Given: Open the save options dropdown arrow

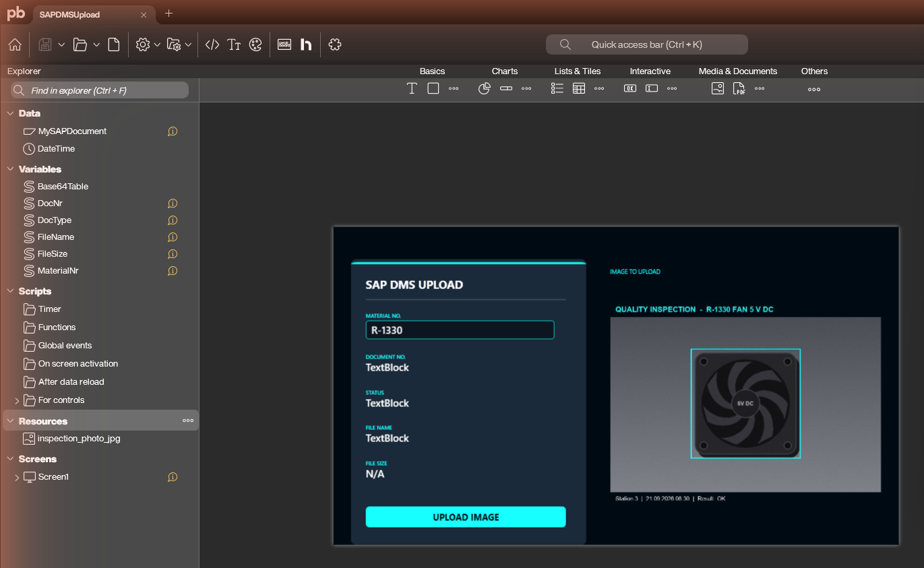Looking at the screenshot, I should tap(61, 45).
